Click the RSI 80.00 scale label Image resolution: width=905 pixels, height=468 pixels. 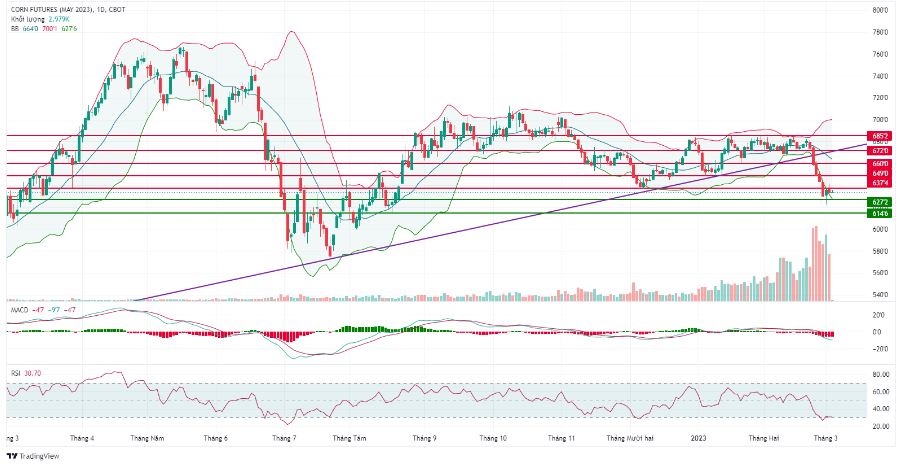pyautogui.click(x=880, y=375)
